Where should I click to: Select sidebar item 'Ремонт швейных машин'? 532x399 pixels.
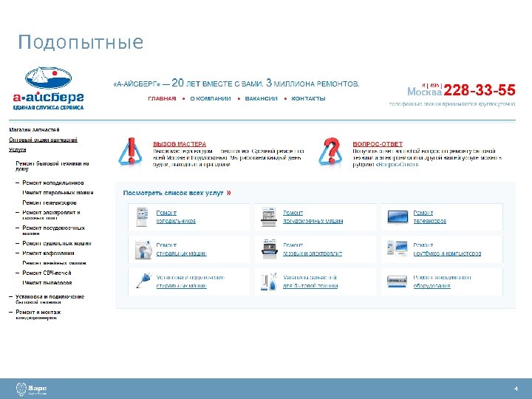[x=54, y=263]
